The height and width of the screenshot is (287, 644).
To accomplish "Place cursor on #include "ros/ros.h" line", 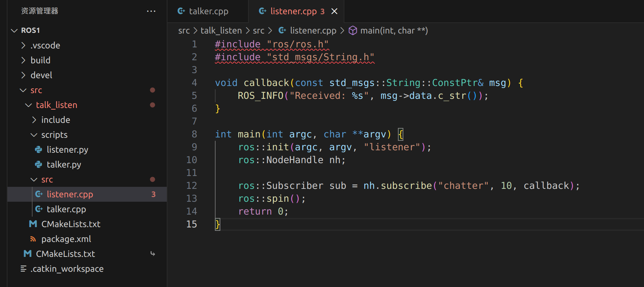I will [272, 44].
